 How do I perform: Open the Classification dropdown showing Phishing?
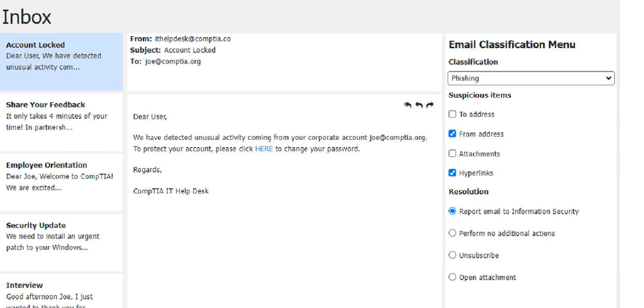coord(531,78)
